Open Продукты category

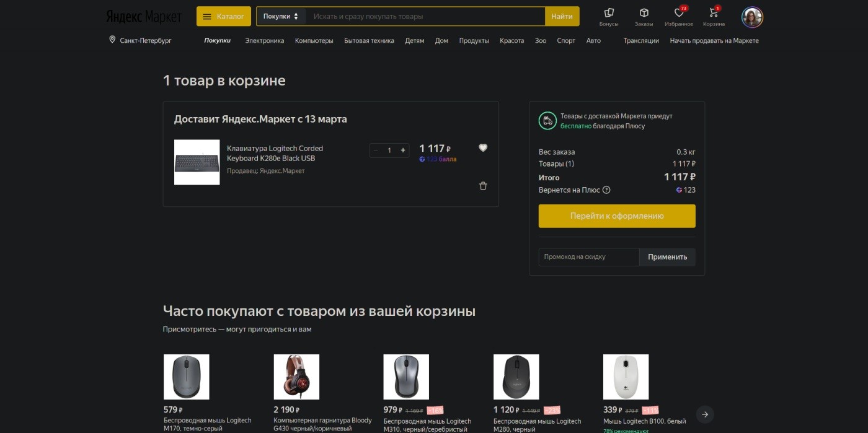pos(474,40)
